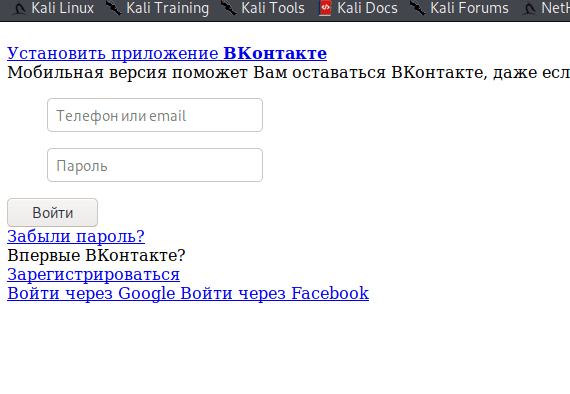Click the Kali Forums bookmark icon

coord(418,8)
